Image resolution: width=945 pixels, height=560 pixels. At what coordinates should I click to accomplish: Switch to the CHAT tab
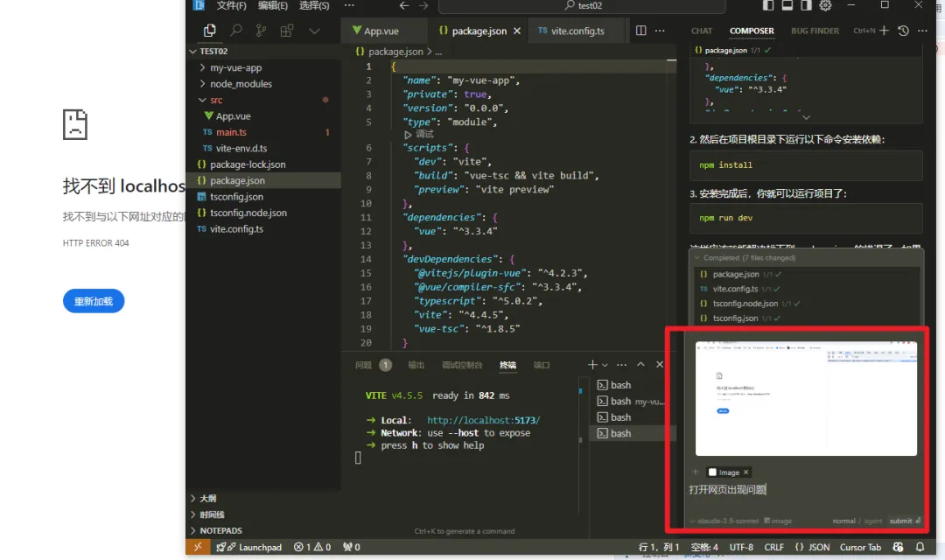(702, 31)
